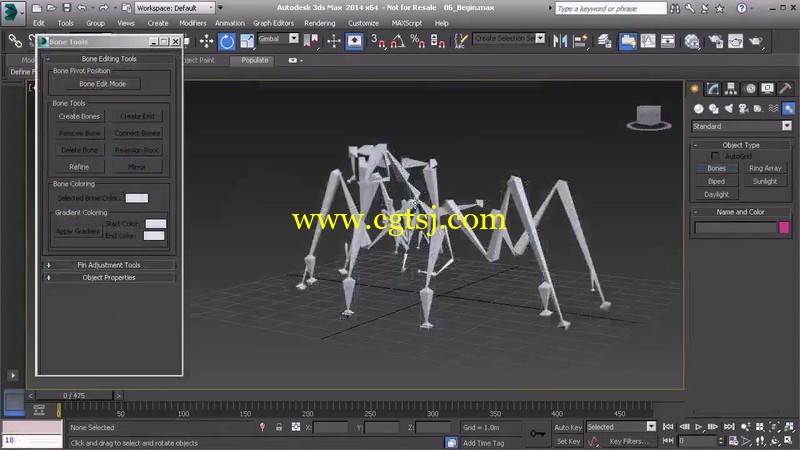The width and height of the screenshot is (800, 450).
Task: Open the Material Editor icon
Action: coord(692,41)
